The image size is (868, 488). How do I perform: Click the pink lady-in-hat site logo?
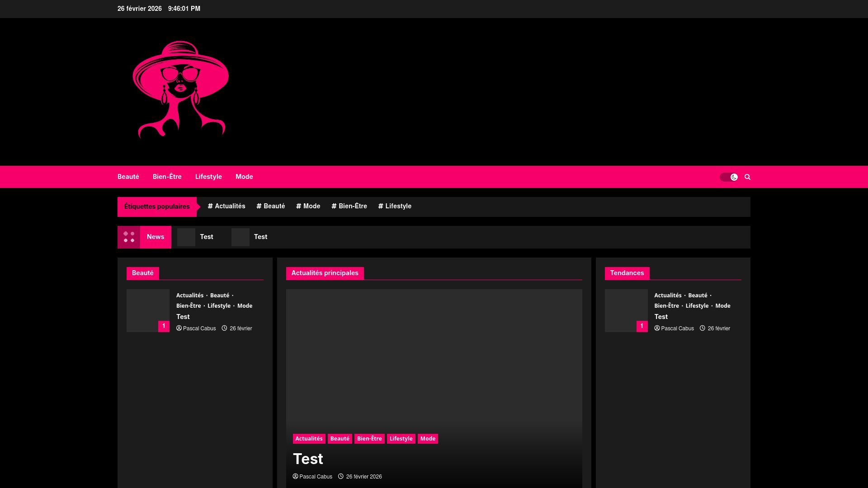[x=181, y=89]
